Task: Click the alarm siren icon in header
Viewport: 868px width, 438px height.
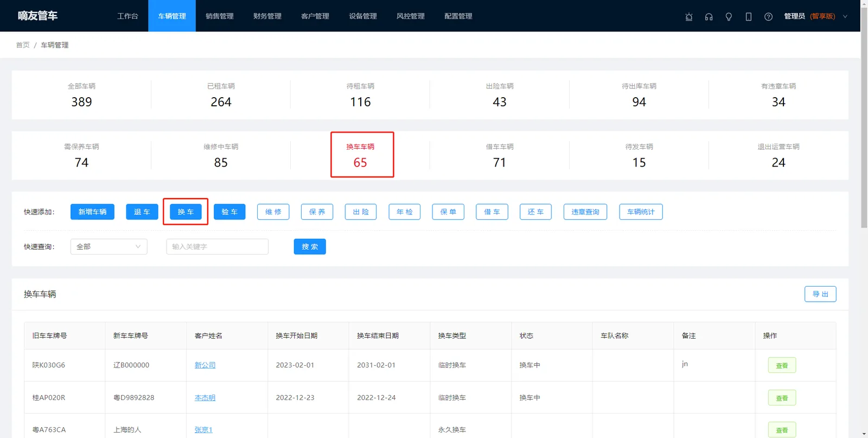Action: (x=689, y=16)
